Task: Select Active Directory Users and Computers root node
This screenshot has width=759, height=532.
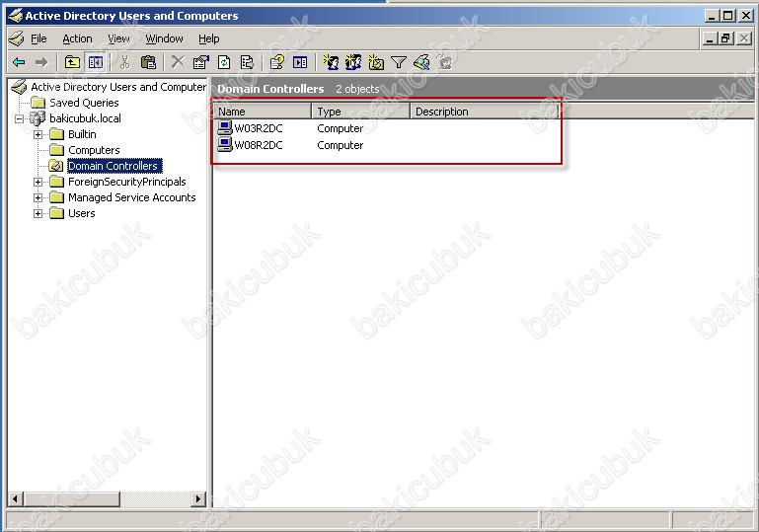Action: tap(118, 87)
